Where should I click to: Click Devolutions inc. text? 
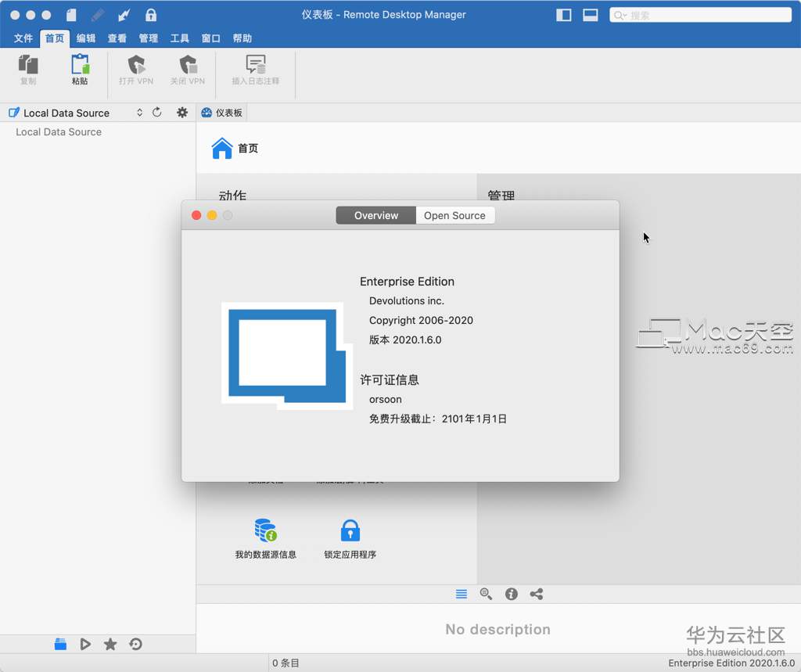(x=407, y=300)
